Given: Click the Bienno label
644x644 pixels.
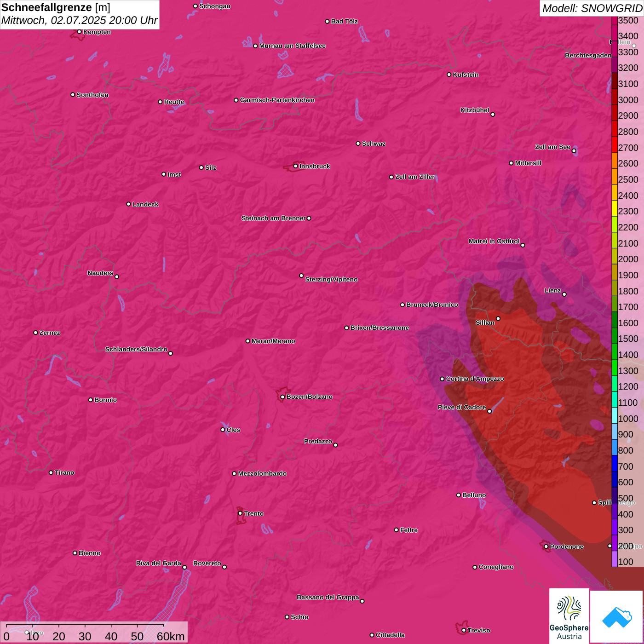Looking at the screenshot, I should pyautogui.click(x=89, y=553).
